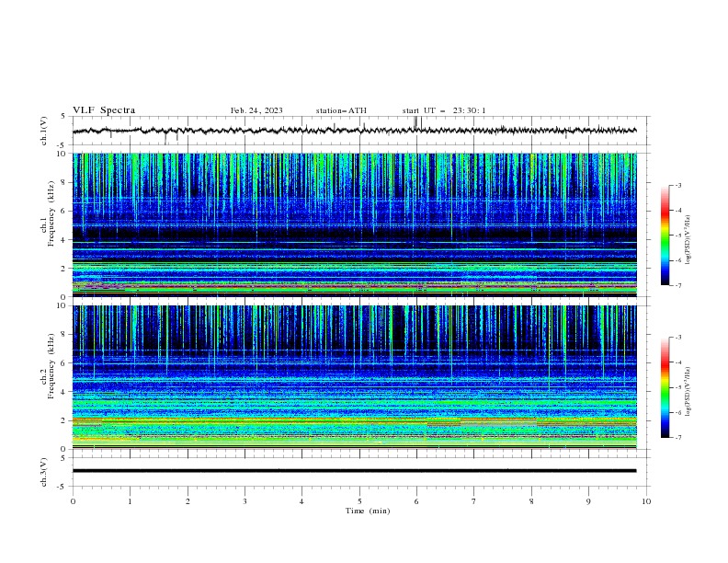This screenshot has width=728, height=563.
Task: Click the ch.1 frequency axis "4" tick label
Action: (x=64, y=240)
